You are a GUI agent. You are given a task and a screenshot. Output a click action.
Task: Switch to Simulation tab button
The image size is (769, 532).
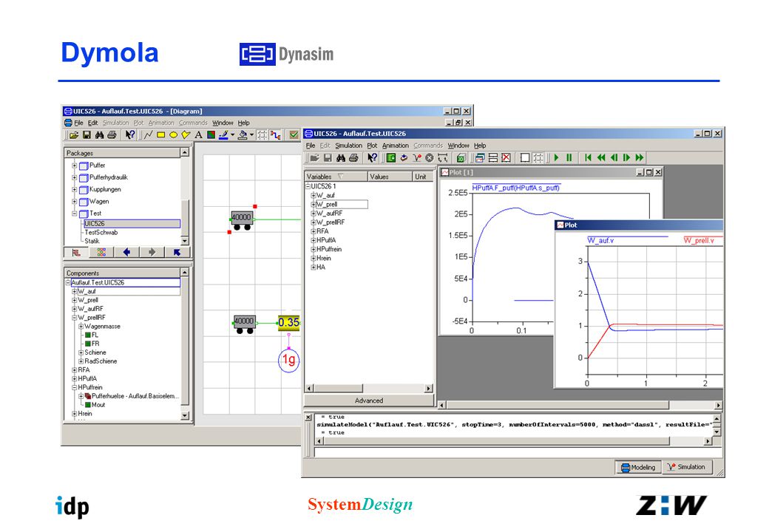[x=686, y=467]
